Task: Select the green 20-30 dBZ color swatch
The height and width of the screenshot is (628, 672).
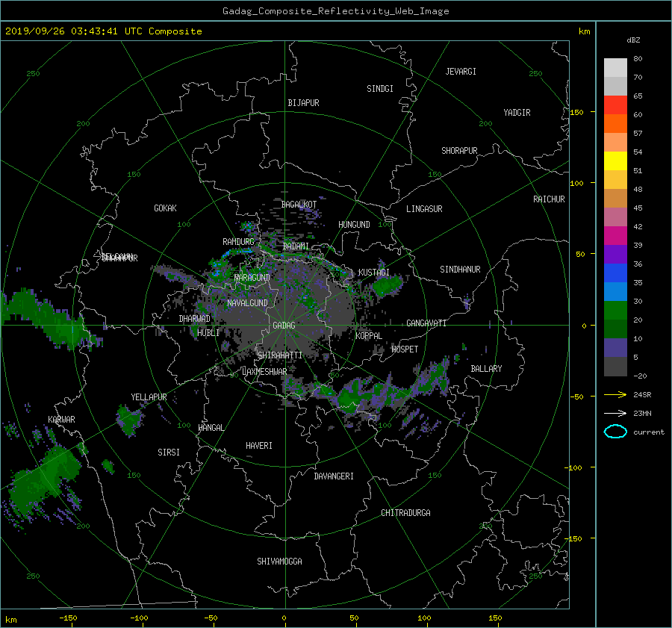Action: tap(615, 310)
